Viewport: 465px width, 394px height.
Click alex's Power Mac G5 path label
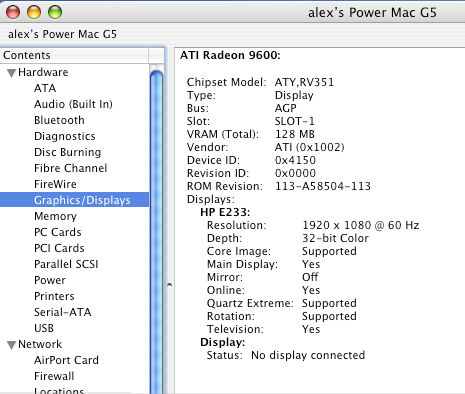[x=62, y=34]
